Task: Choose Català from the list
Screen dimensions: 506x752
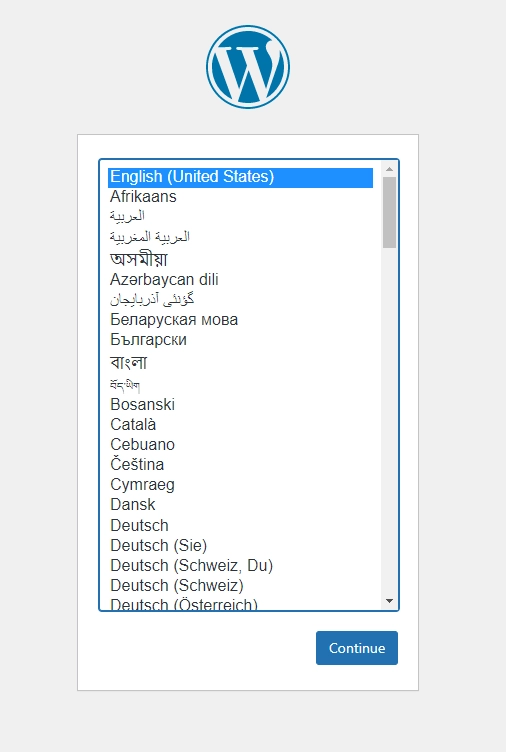Action: pos(240,425)
